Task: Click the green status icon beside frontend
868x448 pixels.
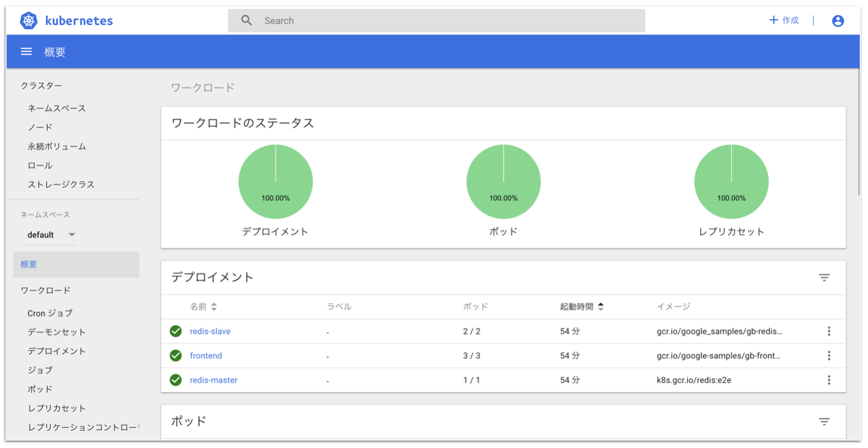Action: (x=176, y=355)
